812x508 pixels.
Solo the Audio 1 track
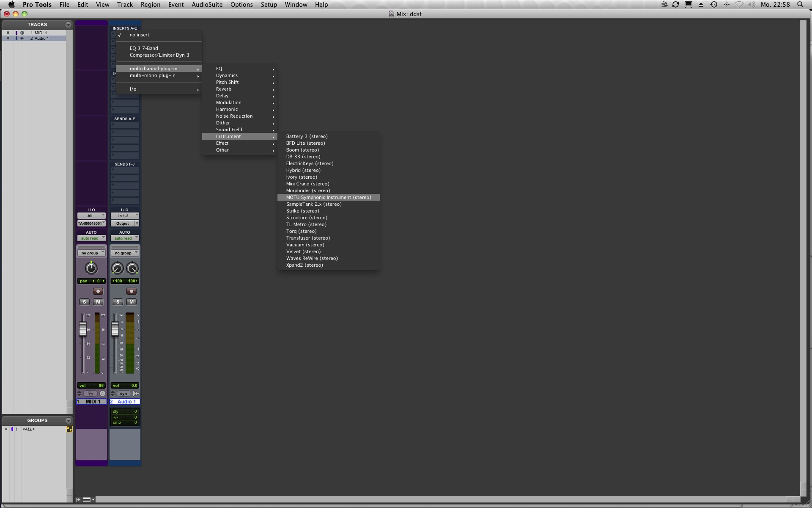118,302
